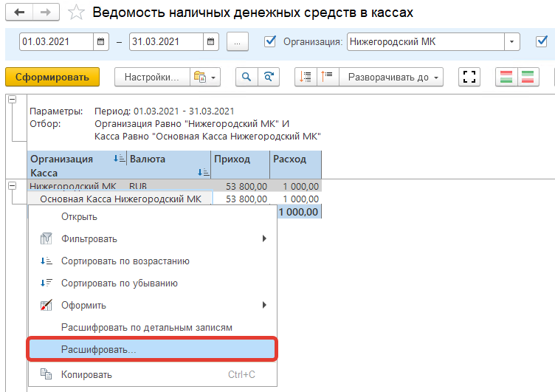555x392 pixels.
Task: Choose Расшифровать... from context menu
Action: [151, 350]
